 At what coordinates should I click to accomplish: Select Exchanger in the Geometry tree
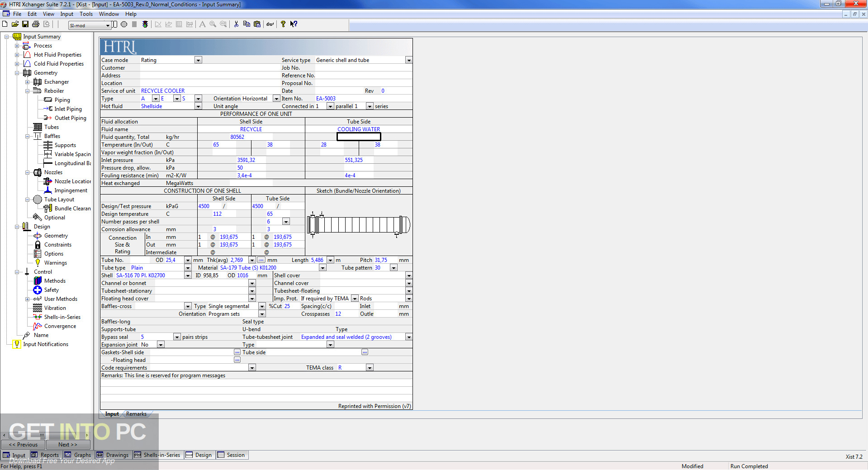pos(57,82)
